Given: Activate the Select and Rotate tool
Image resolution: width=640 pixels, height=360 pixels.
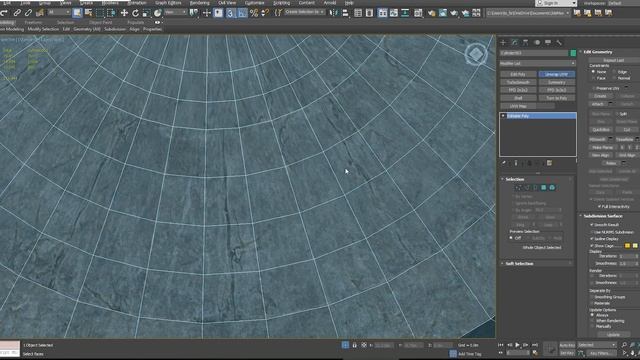Looking at the screenshot, I should [135, 13].
